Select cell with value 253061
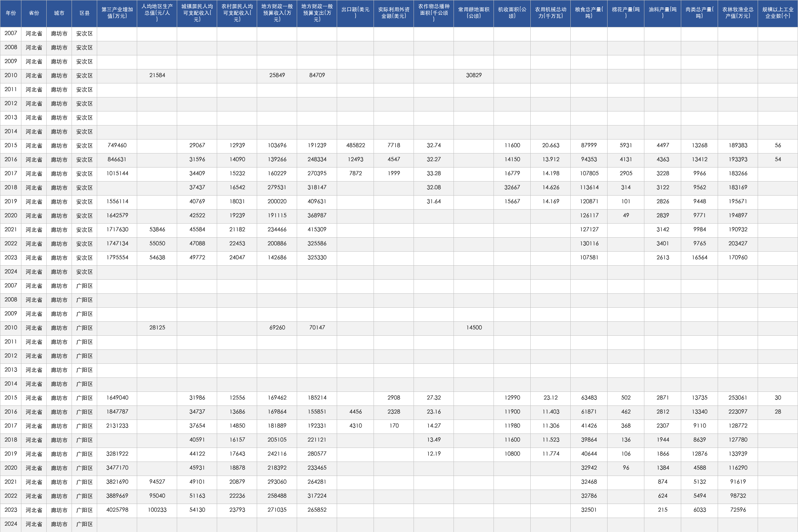Viewport: 798px width, 532px height. pos(738,398)
